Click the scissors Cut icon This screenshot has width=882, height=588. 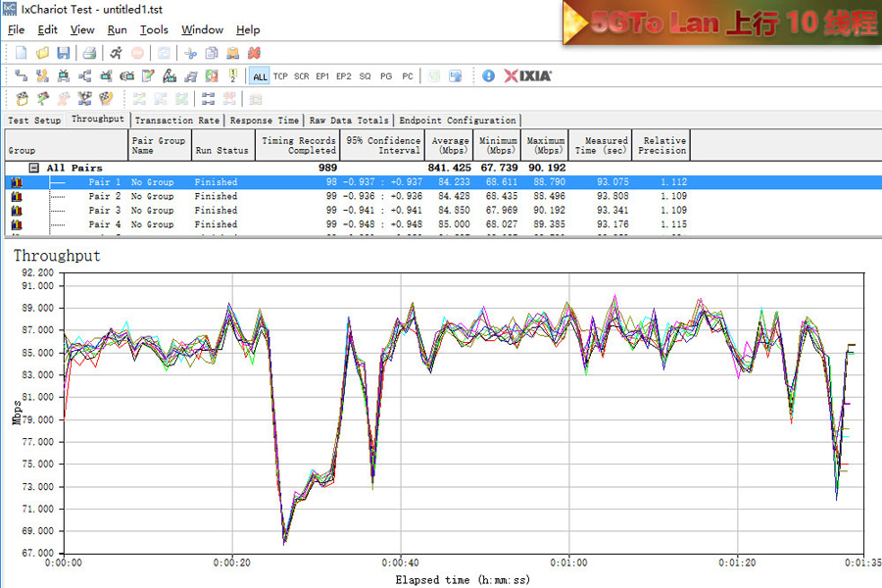click(190, 53)
